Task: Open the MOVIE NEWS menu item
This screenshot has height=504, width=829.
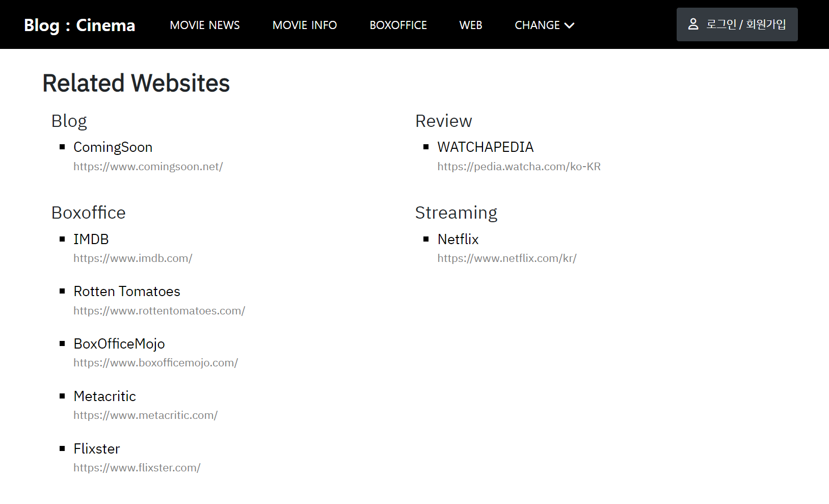Action: pyautogui.click(x=204, y=24)
